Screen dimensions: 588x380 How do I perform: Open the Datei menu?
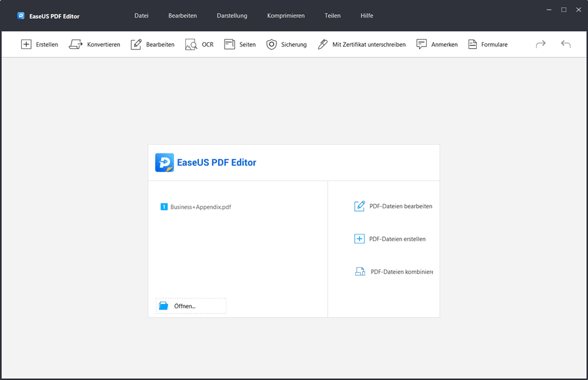[x=141, y=16]
